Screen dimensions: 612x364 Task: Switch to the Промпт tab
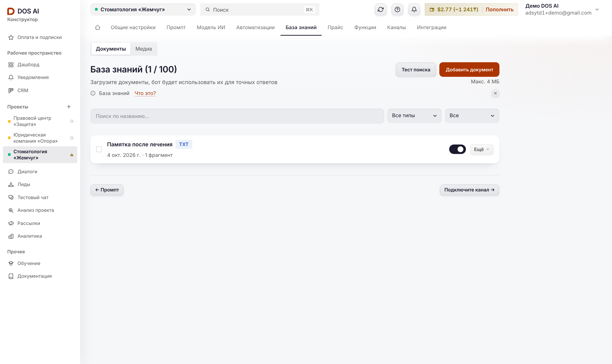coord(176,27)
